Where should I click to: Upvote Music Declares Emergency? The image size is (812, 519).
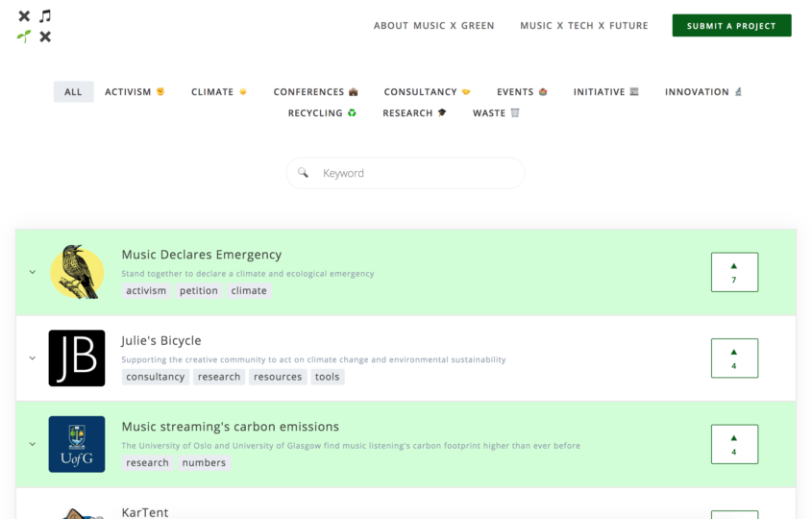click(734, 272)
